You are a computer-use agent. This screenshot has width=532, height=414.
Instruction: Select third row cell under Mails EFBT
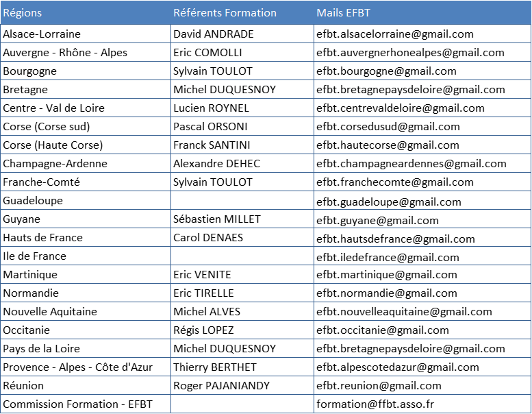[x=422, y=71]
